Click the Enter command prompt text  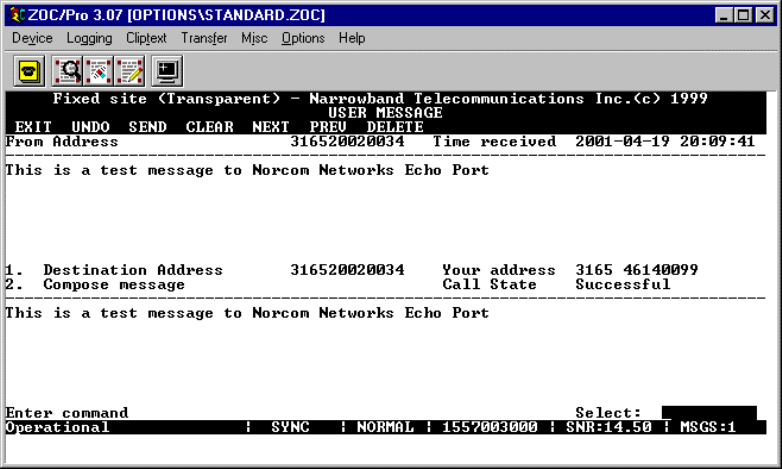click(x=67, y=413)
